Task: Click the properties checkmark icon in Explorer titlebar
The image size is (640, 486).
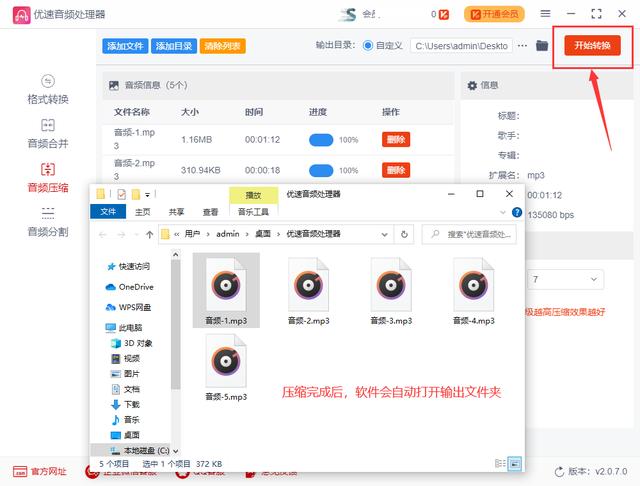Action: pos(121,194)
